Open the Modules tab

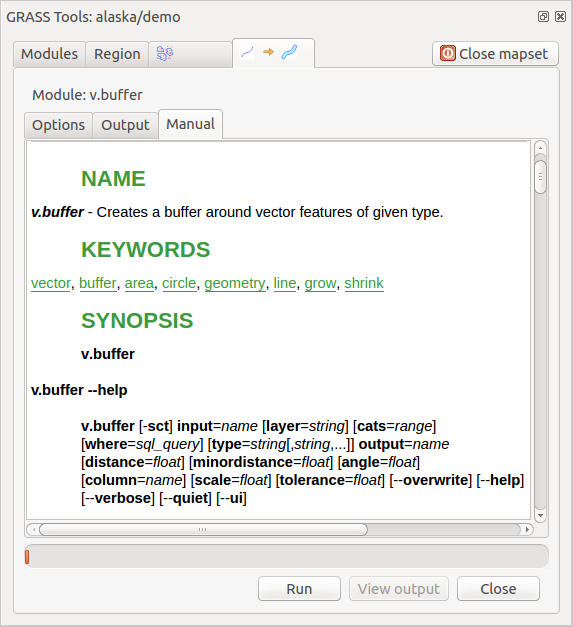(49, 54)
